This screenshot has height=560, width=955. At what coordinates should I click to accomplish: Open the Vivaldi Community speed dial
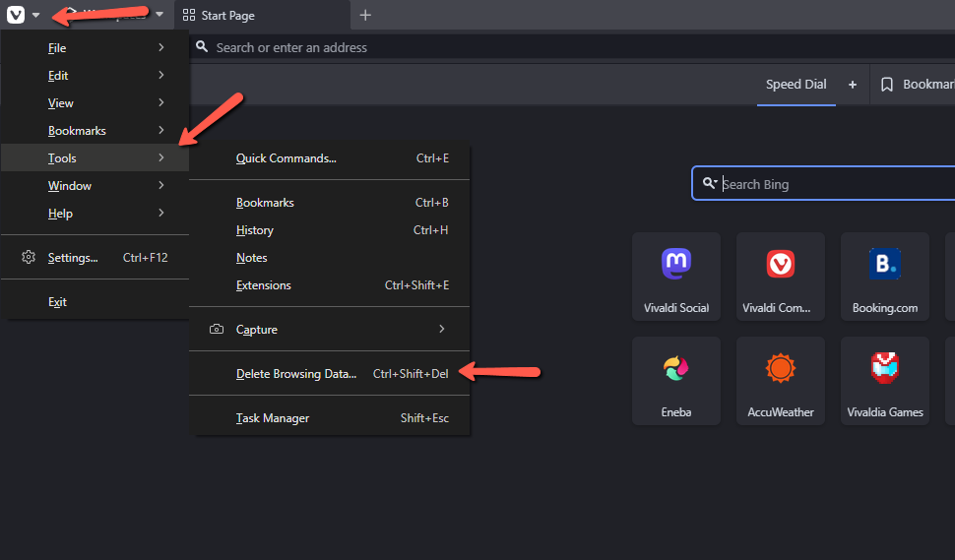click(x=780, y=277)
